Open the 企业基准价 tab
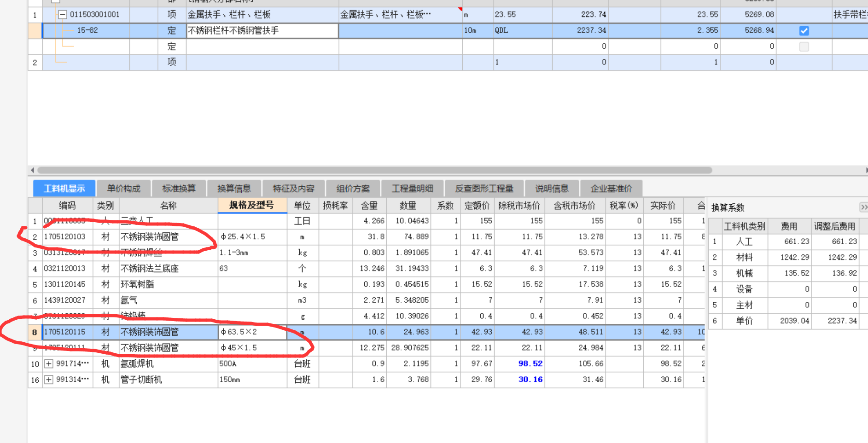The width and height of the screenshot is (868, 443). tap(612, 189)
